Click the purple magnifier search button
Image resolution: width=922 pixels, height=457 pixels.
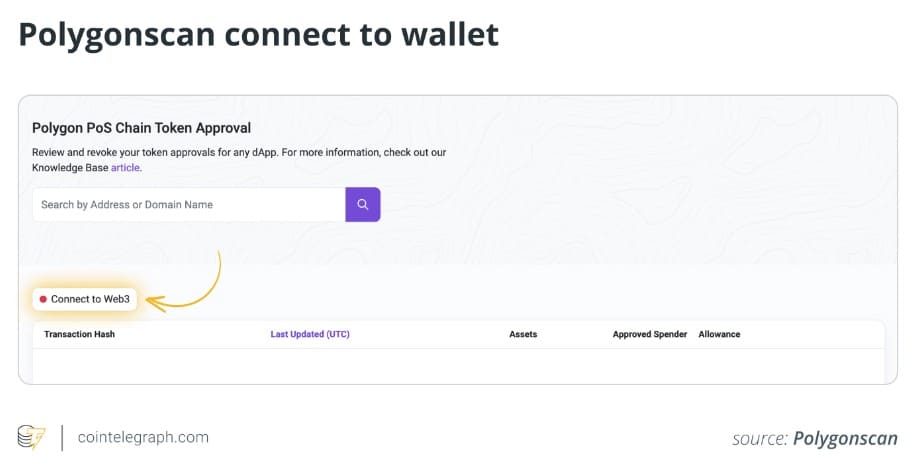(x=363, y=204)
